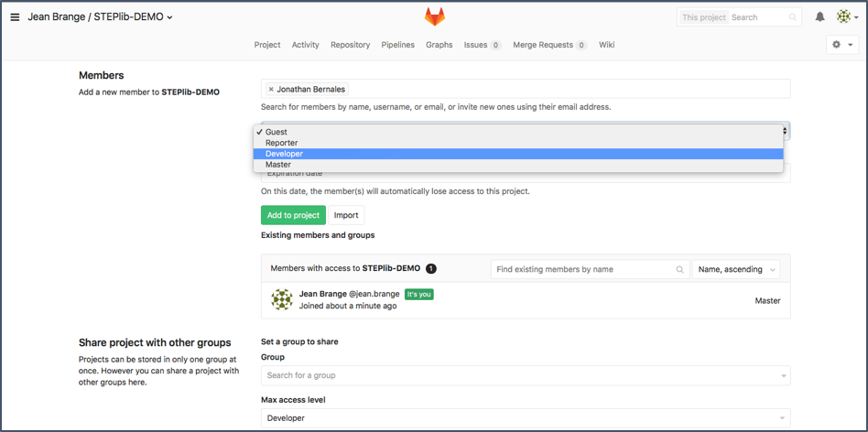The height and width of the screenshot is (432, 868).
Task: Click the Import button
Action: [x=346, y=215]
